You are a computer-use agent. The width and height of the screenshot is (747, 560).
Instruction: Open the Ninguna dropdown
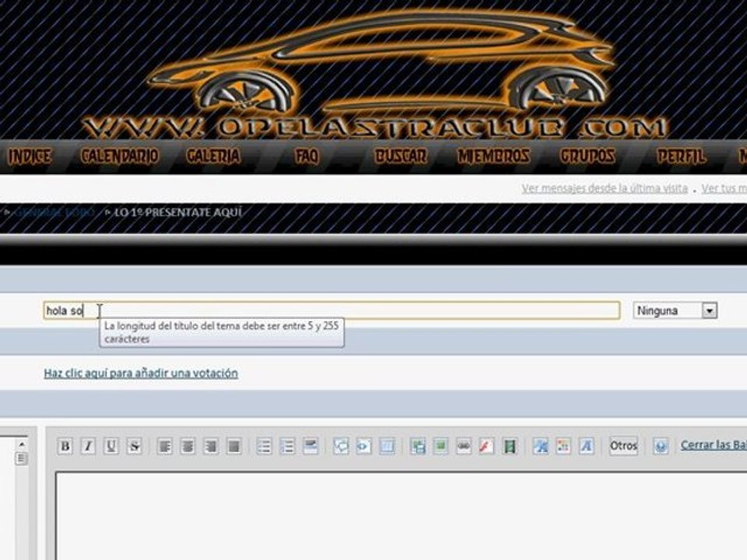coord(675,311)
